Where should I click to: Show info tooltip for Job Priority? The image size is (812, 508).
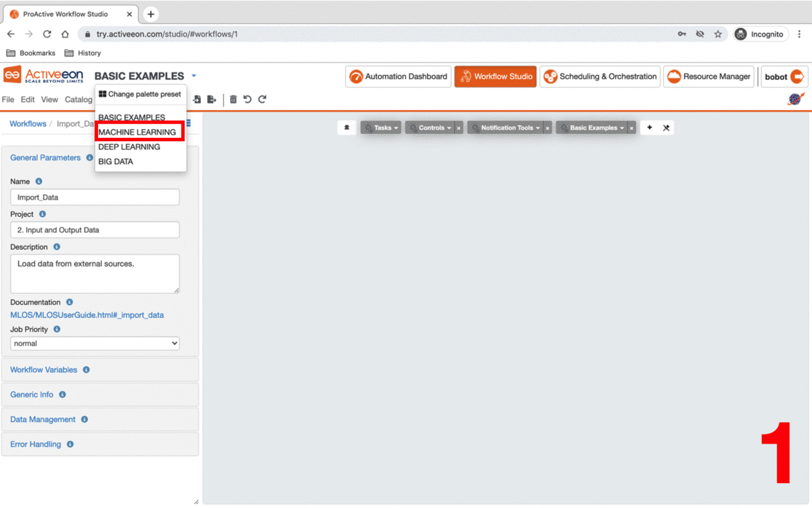57,329
